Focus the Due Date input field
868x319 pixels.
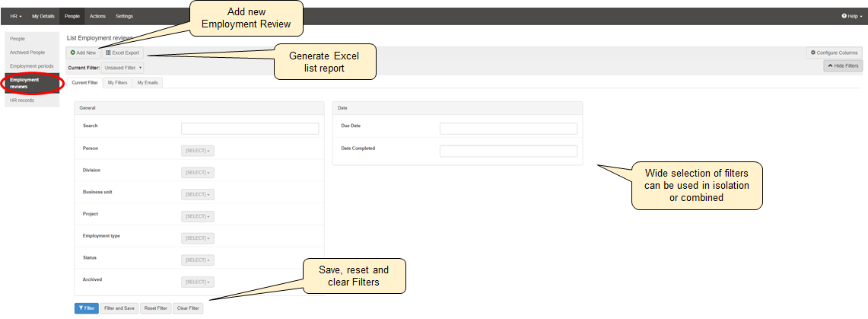pos(508,129)
